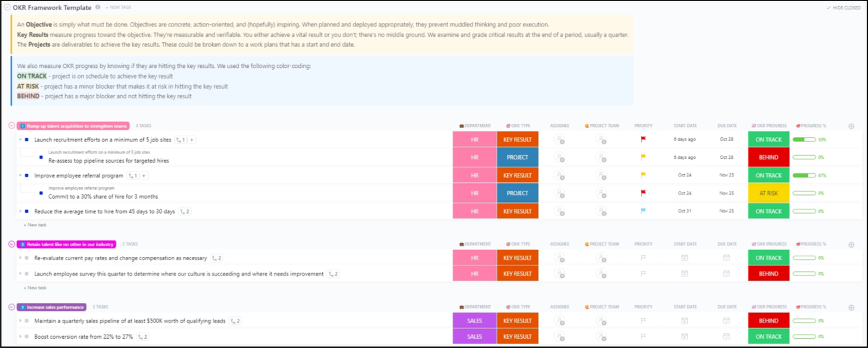This screenshot has width=868, height=348.
Task: Set priority flag for Boost conversion rate
Action: 643,337
